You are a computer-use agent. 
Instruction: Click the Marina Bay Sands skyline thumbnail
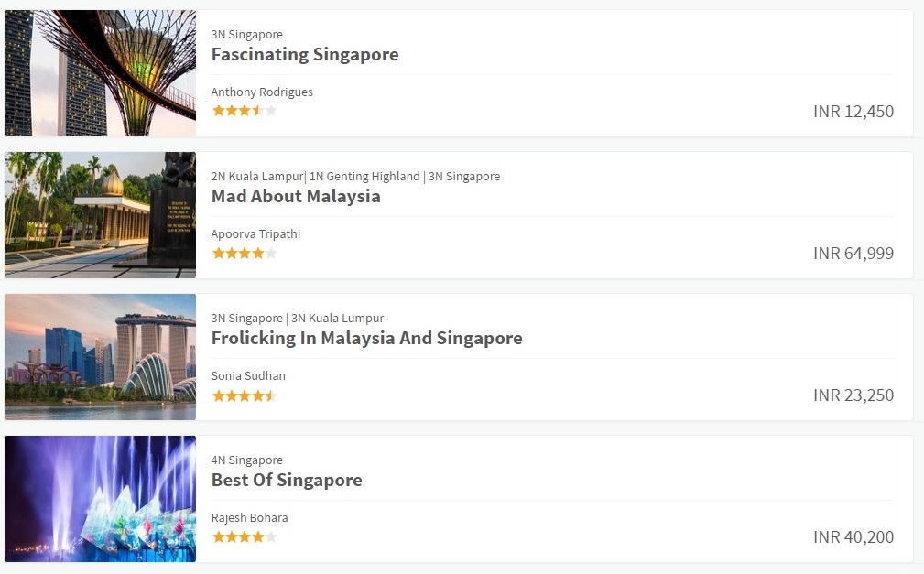pos(100,357)
